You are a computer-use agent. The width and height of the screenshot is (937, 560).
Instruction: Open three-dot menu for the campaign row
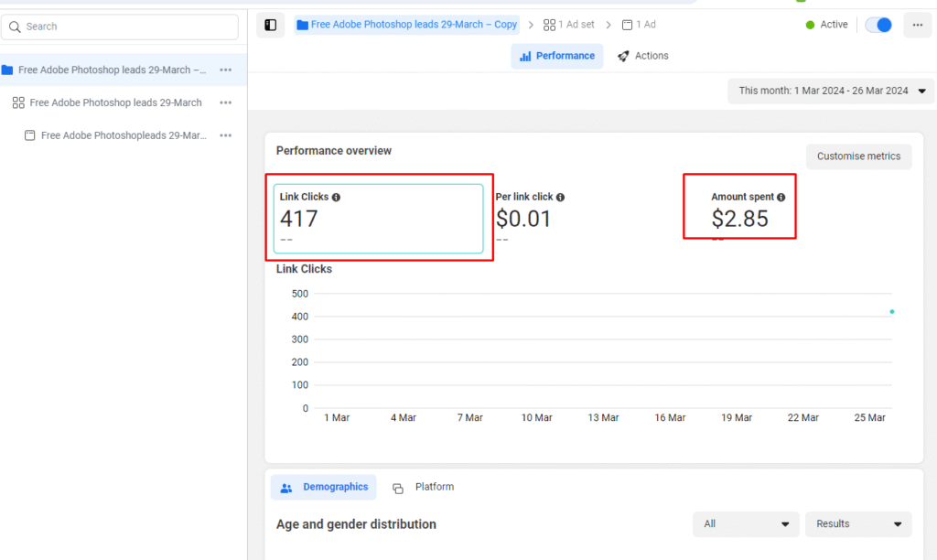pos(225,70)
